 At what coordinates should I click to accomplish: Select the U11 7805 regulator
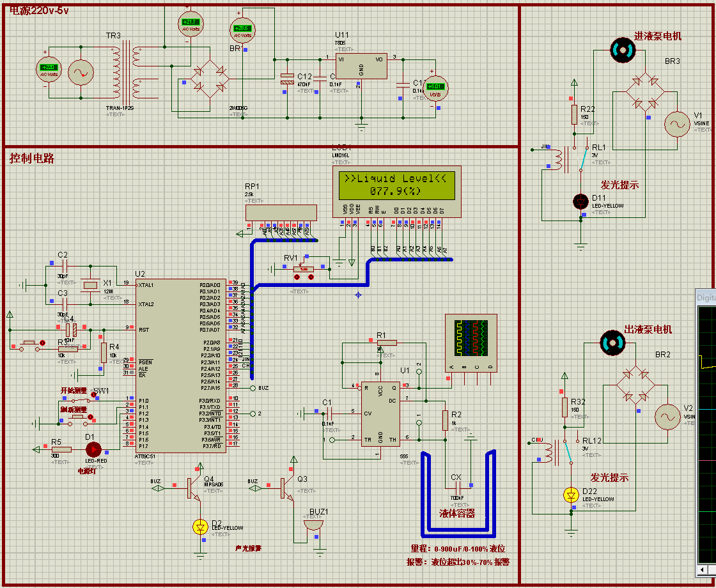pos(361,65)
